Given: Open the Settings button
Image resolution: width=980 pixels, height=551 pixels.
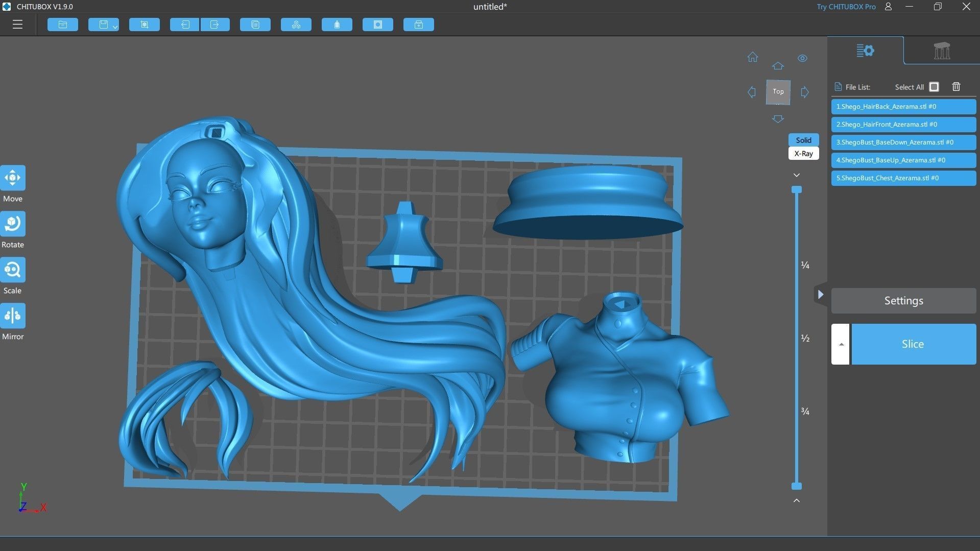Looking at the screenshot, I should point(903,301).
